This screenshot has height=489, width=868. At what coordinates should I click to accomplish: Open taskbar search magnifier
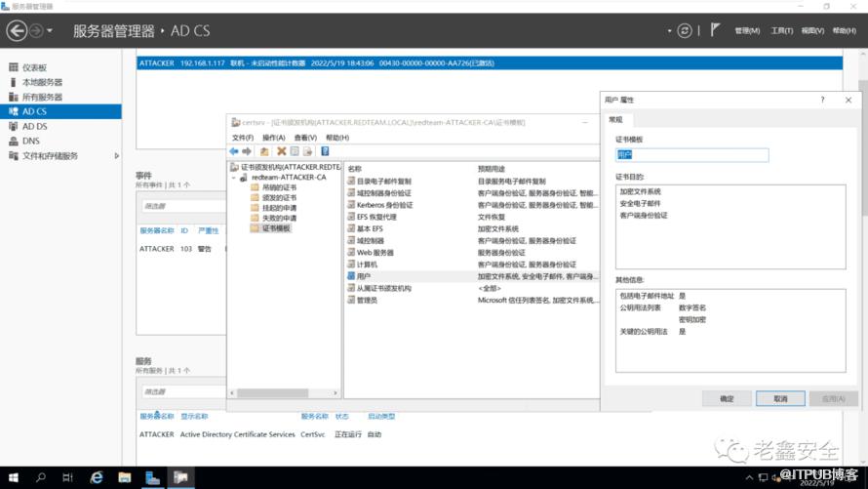point(40,477)
